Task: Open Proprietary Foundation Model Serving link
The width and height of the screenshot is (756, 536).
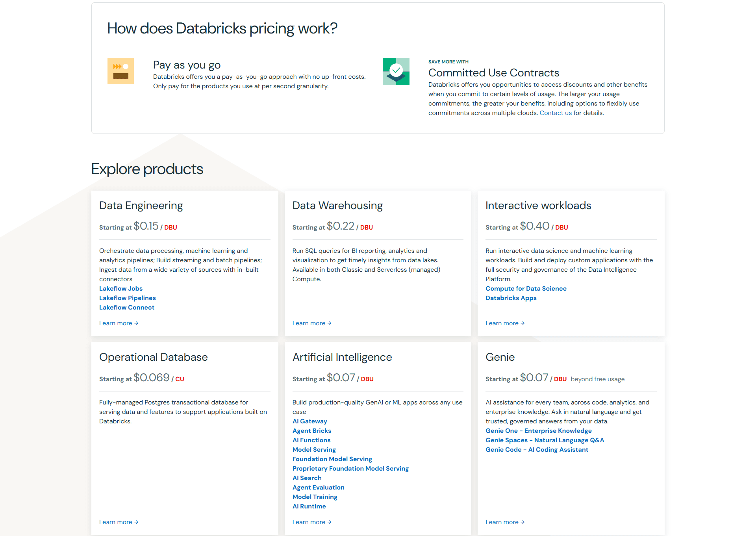Action: (350, 469)
